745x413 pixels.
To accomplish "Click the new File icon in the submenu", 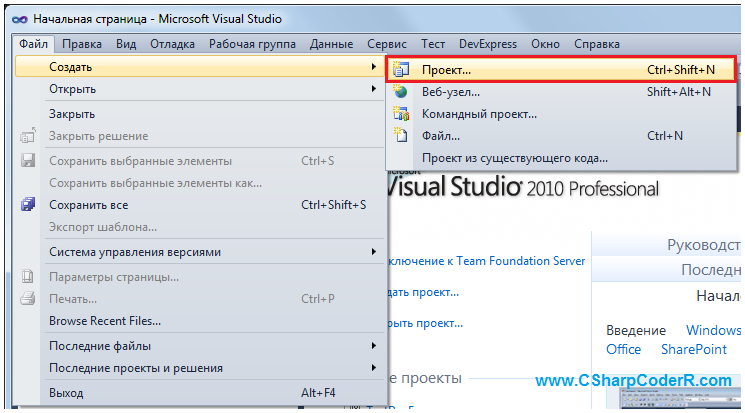I will (x=401, y=136).
